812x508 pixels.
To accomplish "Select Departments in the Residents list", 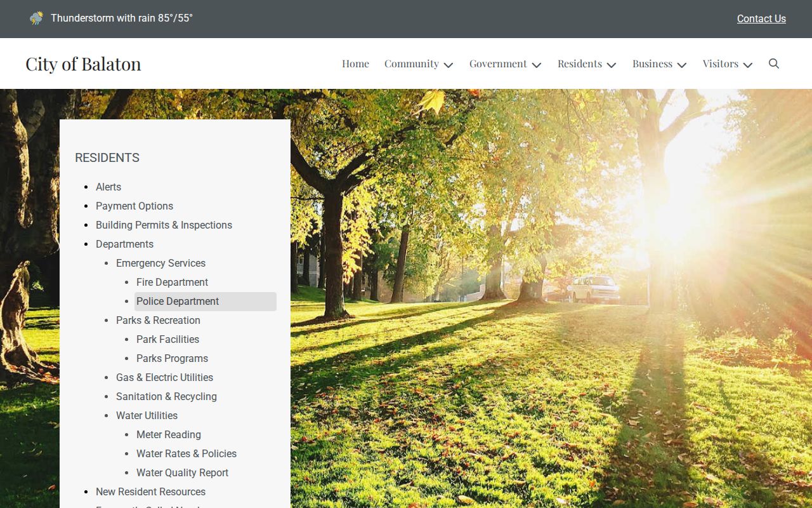I will point(124,244).
